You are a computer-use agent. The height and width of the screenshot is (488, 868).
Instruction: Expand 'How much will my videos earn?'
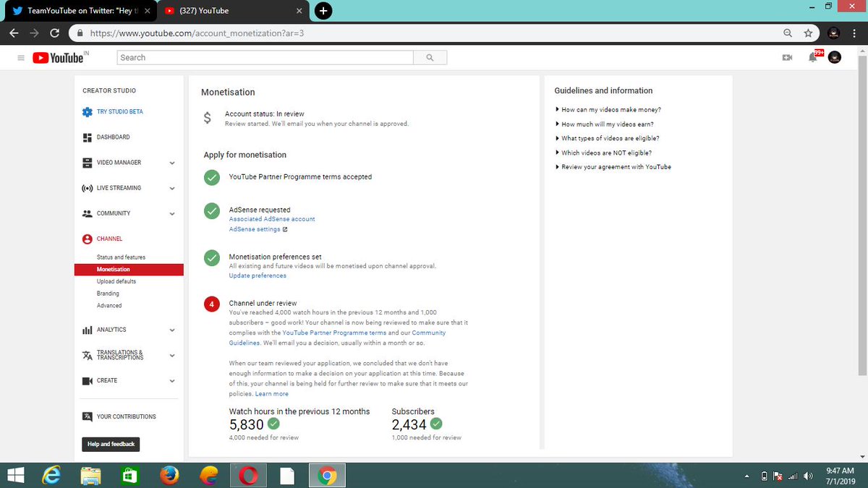[604, 124]
